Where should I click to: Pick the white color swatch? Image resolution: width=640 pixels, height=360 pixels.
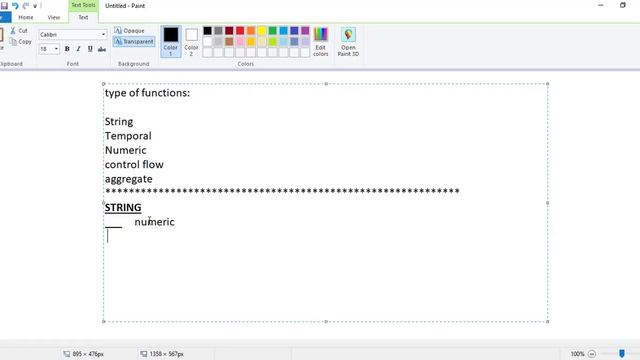(207, 42)
